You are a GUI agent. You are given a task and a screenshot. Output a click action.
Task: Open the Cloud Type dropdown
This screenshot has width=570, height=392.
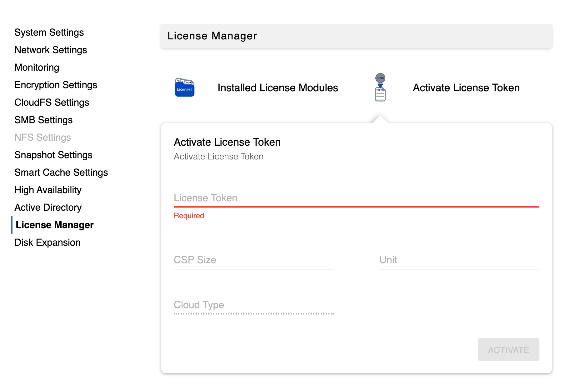(x=254, y=305)
